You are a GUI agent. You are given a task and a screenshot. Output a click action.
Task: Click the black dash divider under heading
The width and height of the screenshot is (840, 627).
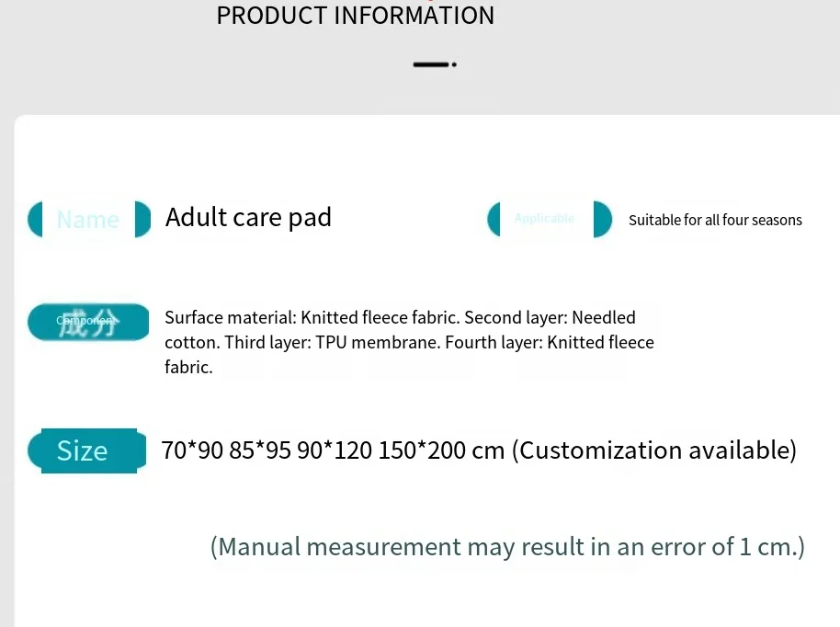coord(434,65)
